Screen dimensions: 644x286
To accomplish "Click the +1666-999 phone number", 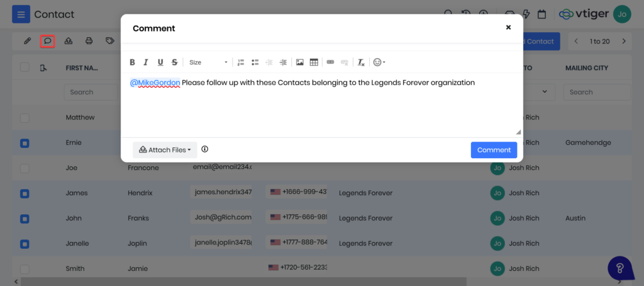I will 297,192.
